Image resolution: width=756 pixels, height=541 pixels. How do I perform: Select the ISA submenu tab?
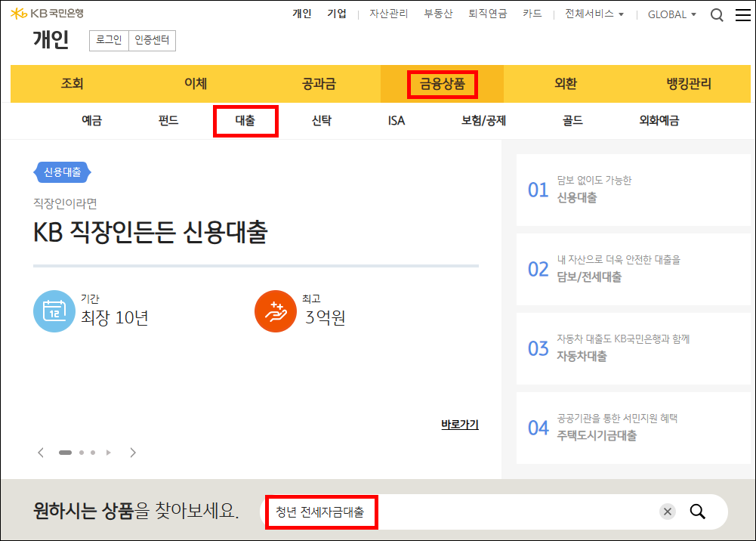pyautogui.click(x=397, y=121)
